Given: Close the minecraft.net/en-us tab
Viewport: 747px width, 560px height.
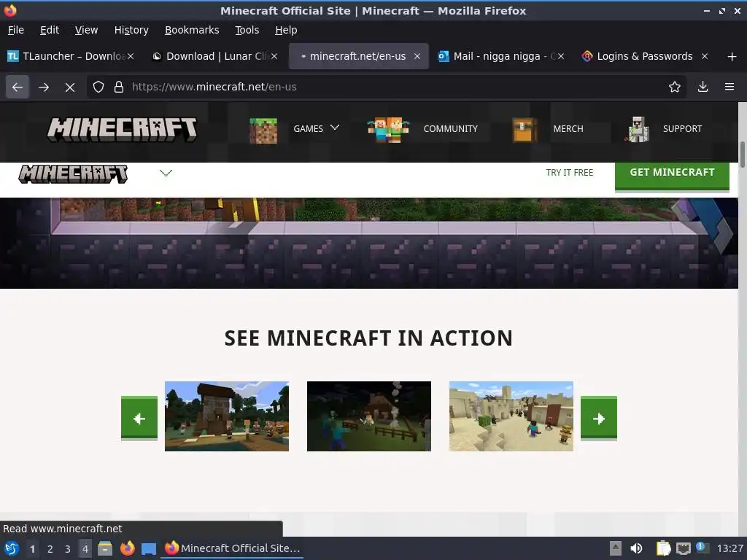Looking at the screenshot, I should (417, 56).
